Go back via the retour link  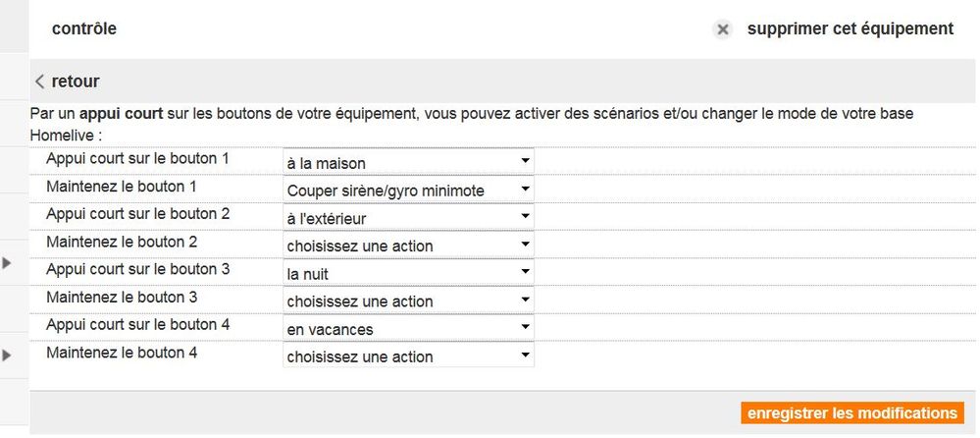75,82
